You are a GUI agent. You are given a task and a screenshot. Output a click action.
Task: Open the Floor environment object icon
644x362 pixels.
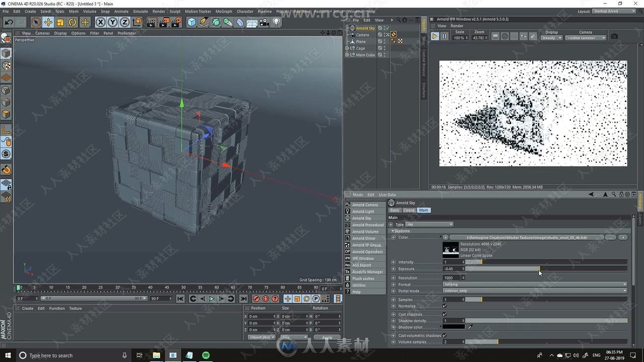tap(253, 22)
